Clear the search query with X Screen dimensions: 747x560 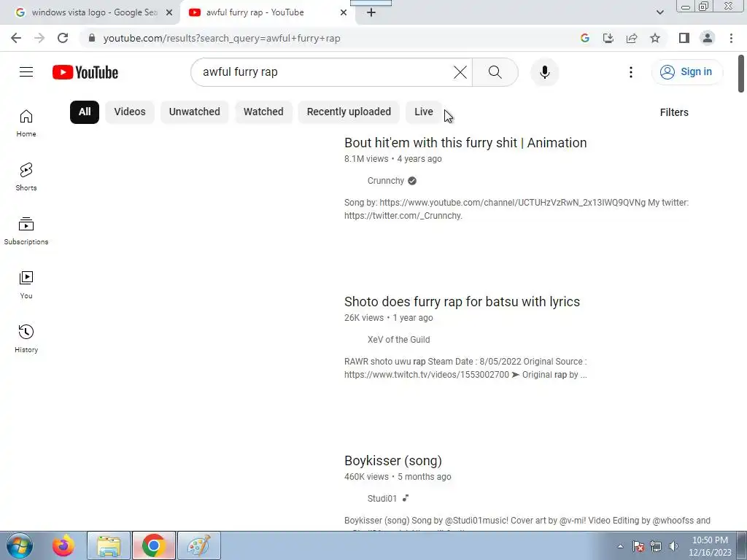tap(460, 72)
